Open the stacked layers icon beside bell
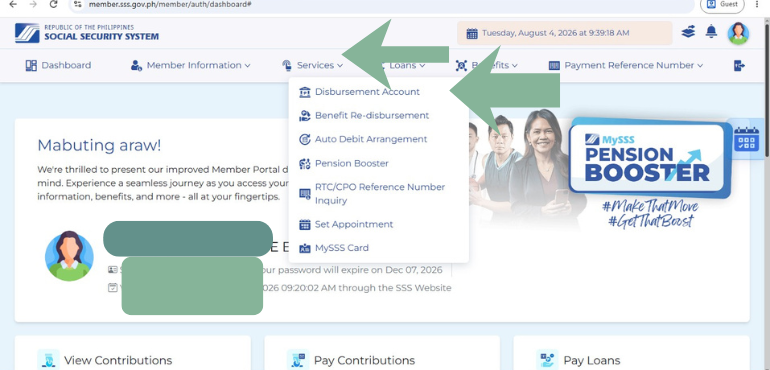770x370 pixels. (x=688, y=32)
